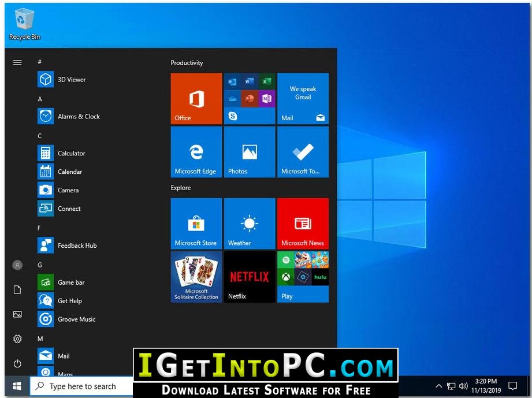Click the Office tile
The height and width of the screenshot is (398, 532).
click(196, 99)
